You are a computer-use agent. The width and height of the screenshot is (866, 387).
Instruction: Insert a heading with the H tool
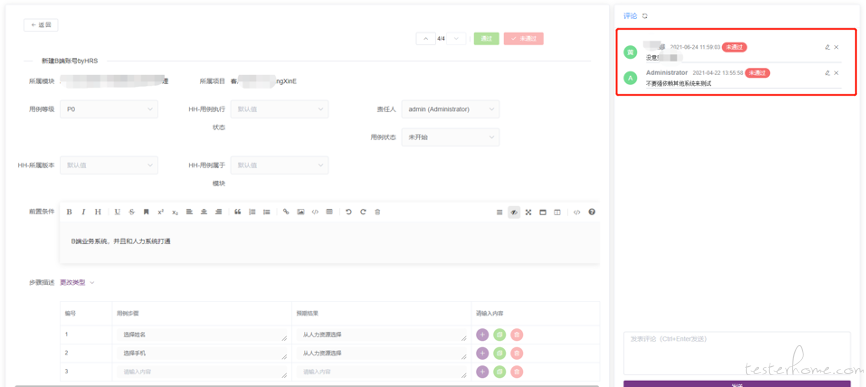98,212
